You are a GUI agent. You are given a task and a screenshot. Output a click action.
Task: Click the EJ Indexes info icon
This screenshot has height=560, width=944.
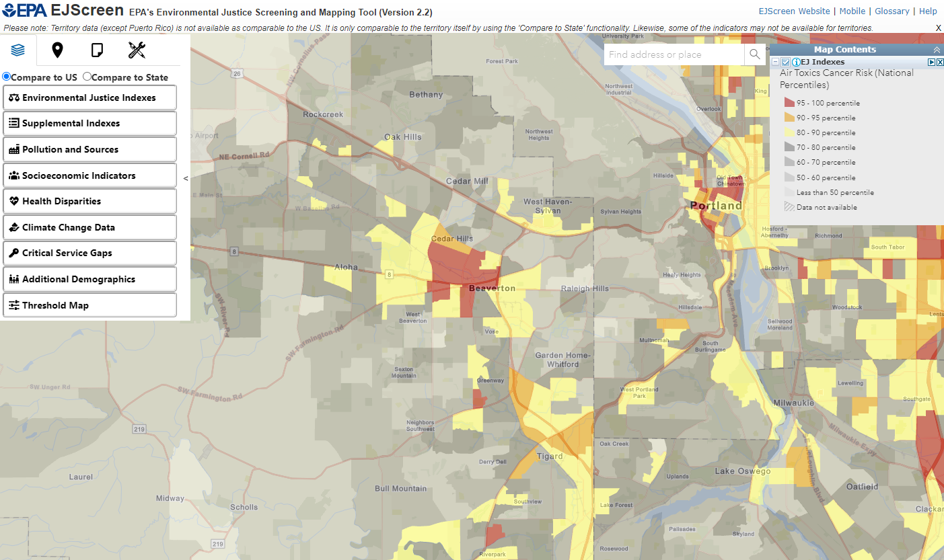pos(795,62)
